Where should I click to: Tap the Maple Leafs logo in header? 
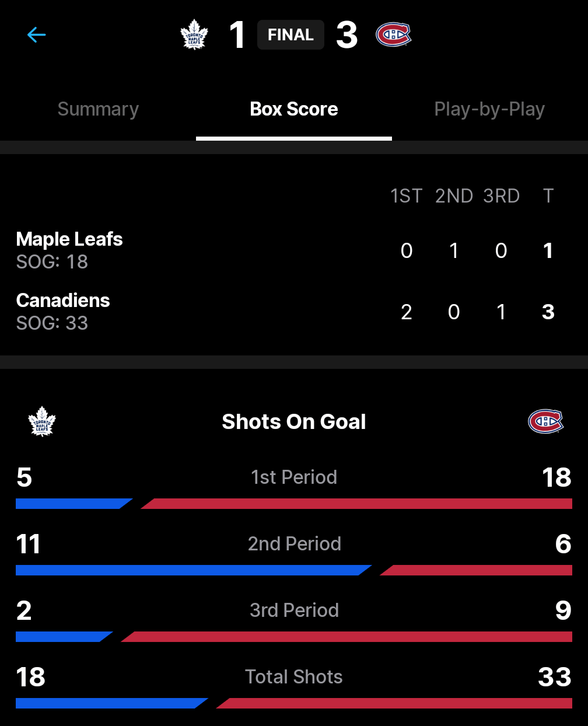point(194,34)
